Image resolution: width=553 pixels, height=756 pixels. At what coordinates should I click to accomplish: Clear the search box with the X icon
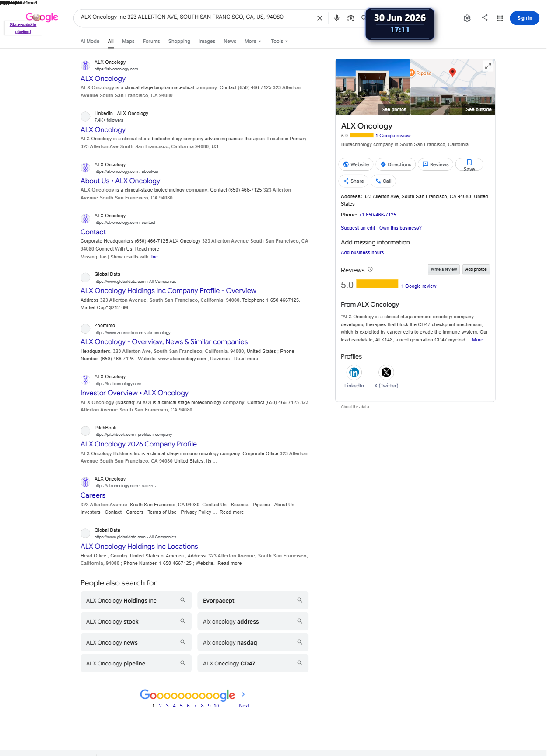point(319,18)
